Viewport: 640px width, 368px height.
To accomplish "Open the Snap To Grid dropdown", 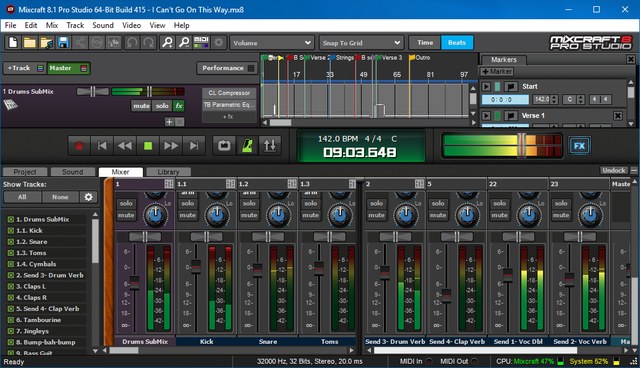I will (x=361, y=43).
